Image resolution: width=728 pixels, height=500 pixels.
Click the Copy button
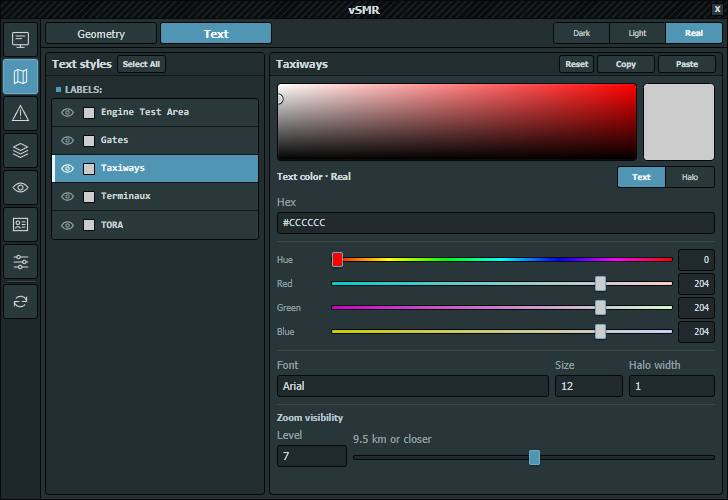click(x=625, y=64)
